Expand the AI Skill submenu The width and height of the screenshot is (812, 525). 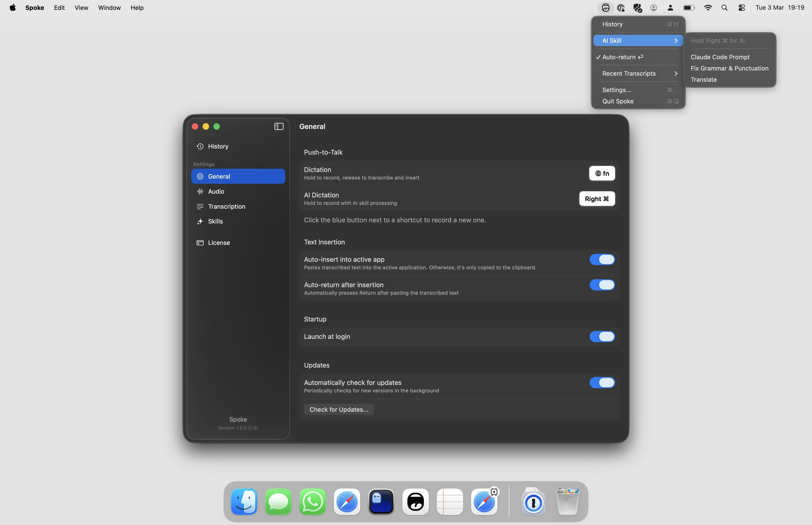pyautogui.click(x=638, y=41)
